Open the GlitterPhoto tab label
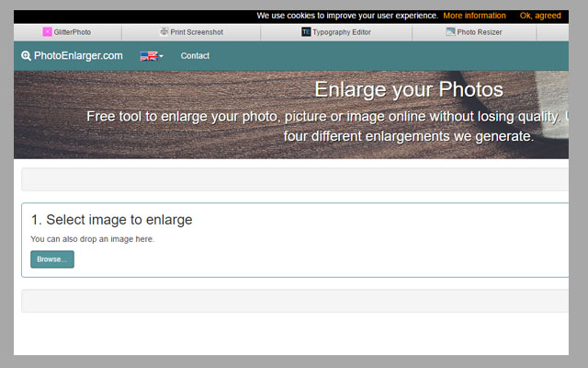 pyautogui.click(x=73, y=32)
